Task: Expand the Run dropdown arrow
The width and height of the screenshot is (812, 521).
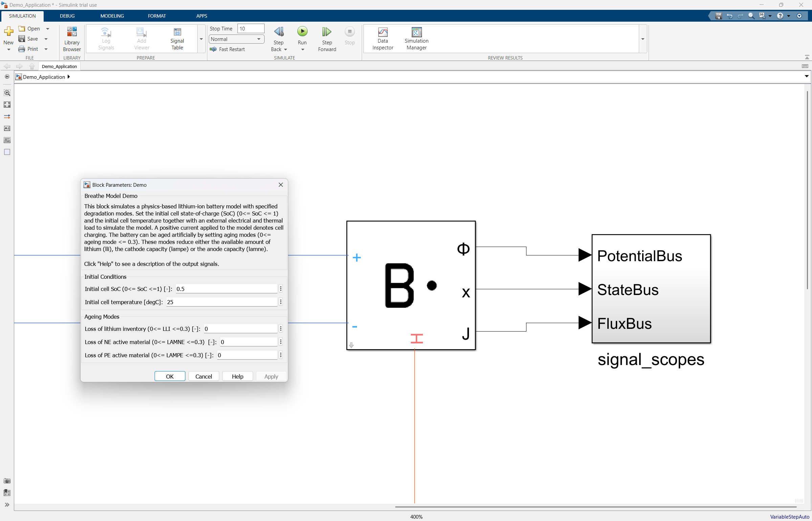Action: pyautogui.click(x=303, y=50)
